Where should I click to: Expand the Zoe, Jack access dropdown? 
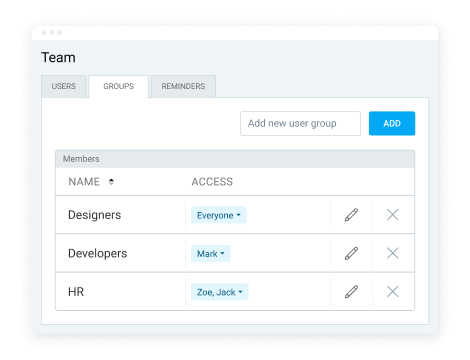pos(220,292)
